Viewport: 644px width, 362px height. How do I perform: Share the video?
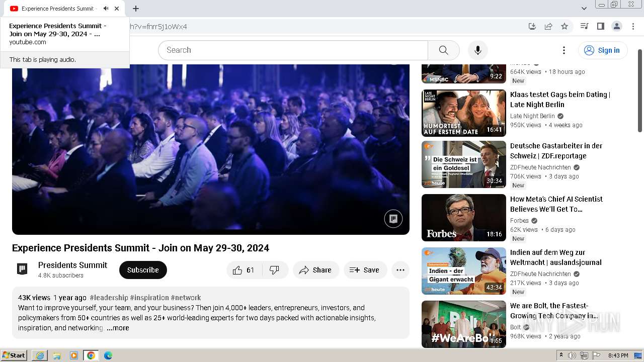coord(316,270)
